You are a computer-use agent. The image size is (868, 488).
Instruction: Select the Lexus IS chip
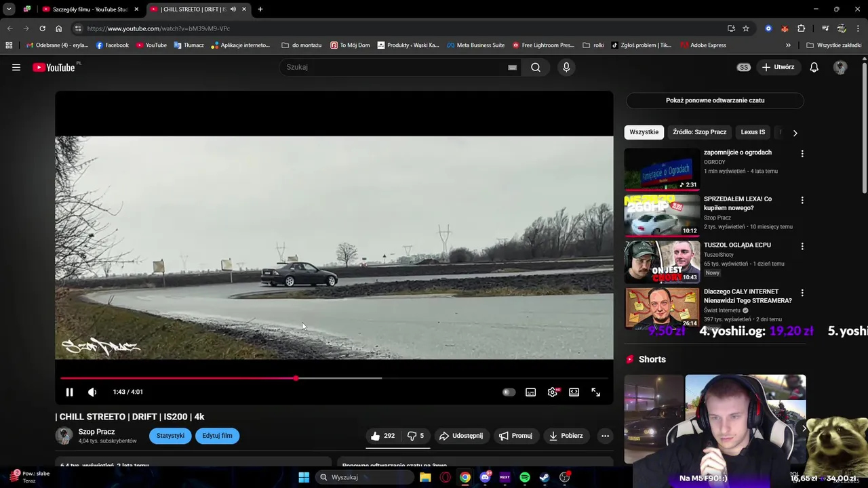[753, 132]
